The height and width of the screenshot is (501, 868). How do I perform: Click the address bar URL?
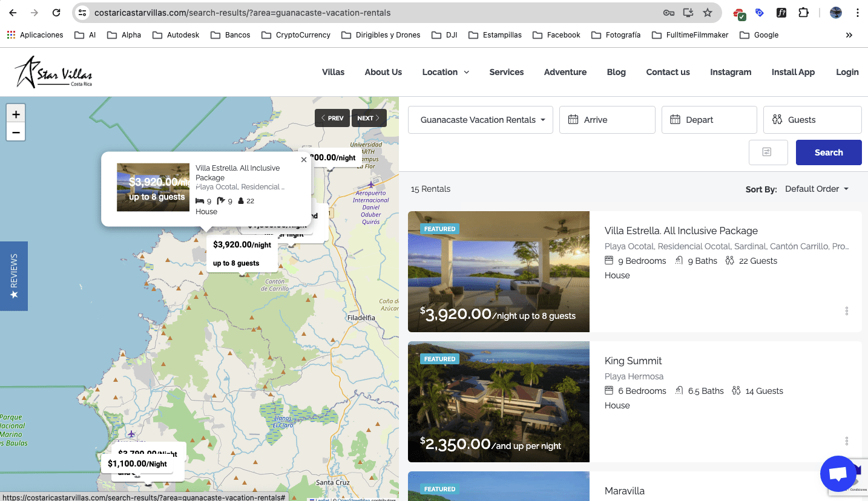coord(242,13)
